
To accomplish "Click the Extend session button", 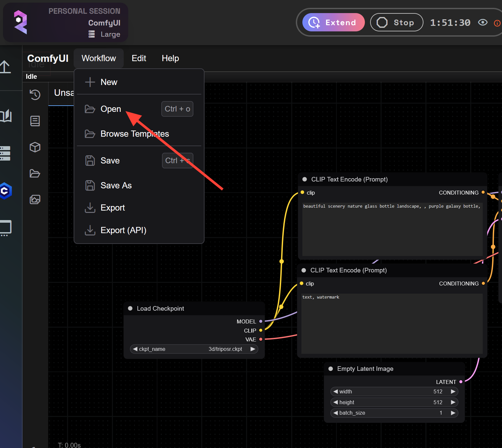I will 333,22.
